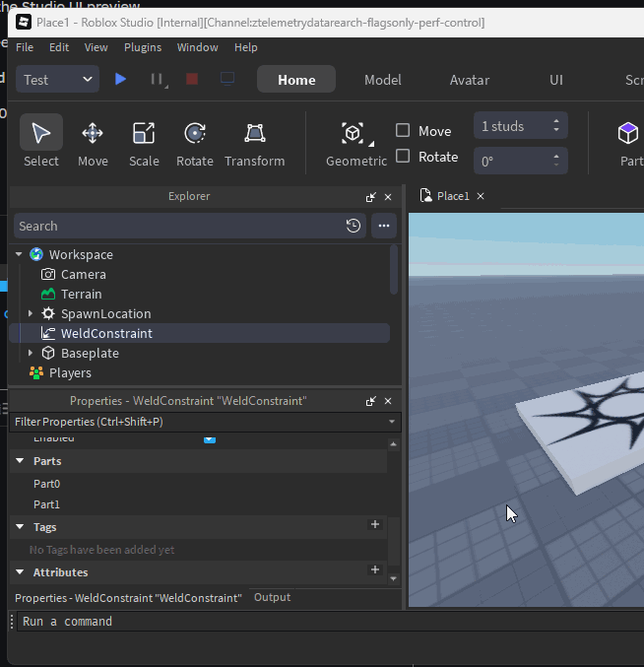Close the Place1 document tab

click(x=481, y=196)
